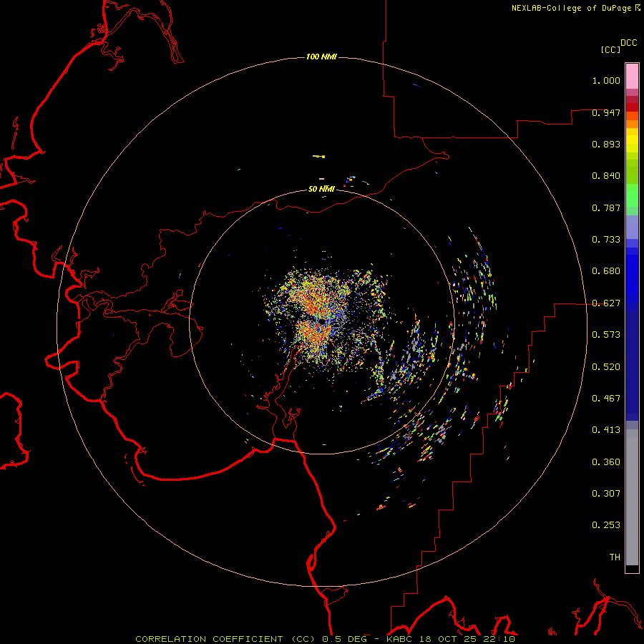Pick the pink swatch at the top of the color bar
Screen dimensions: 644x644
pos(632,76)
